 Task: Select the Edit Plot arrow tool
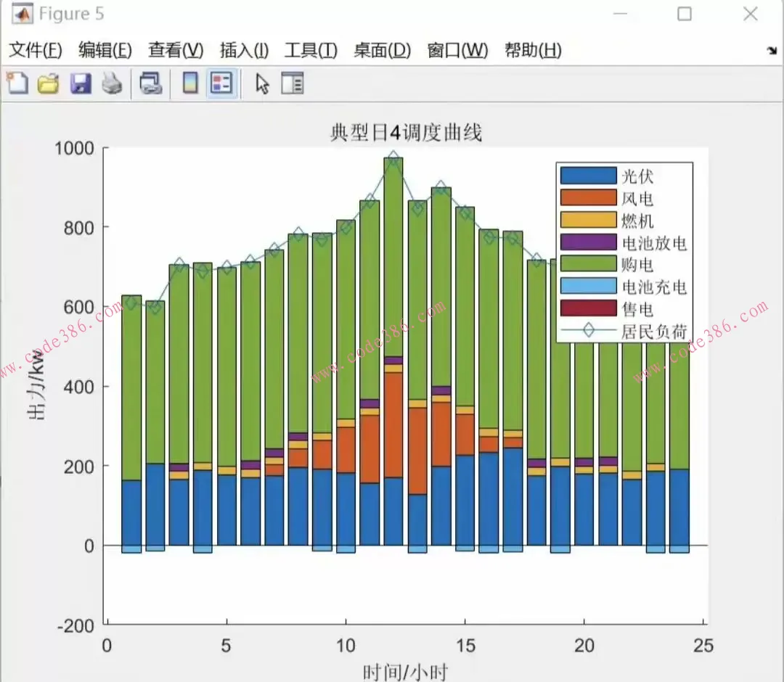pyautogui.click(x=261, y=83)
